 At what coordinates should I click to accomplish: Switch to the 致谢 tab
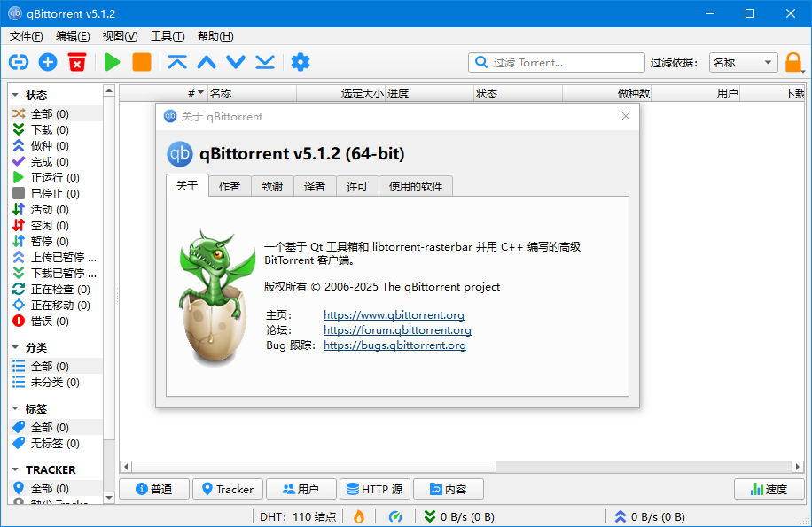tap(272, 186)
